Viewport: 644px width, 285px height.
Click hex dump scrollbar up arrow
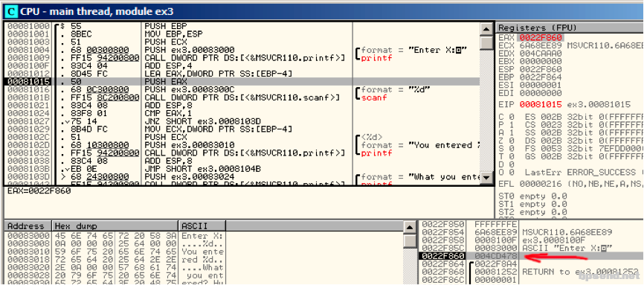point(410,227)
